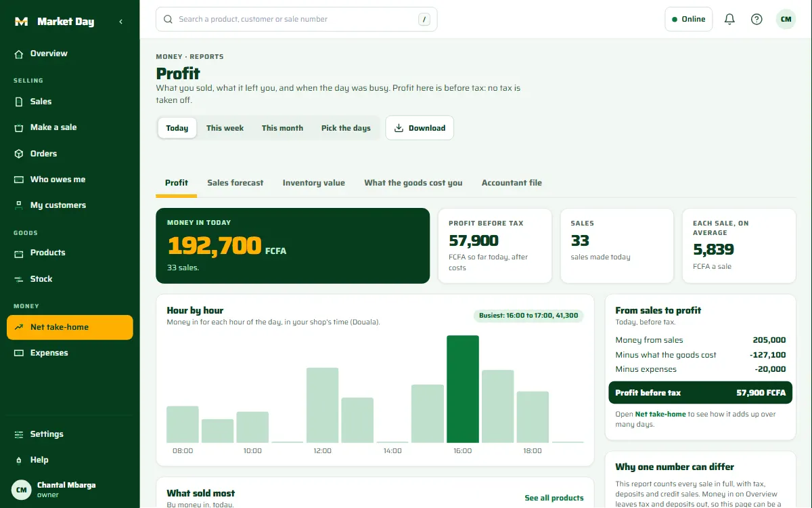Click the 16:00 busiest hour bar
The height and width of the screenshot is (508, 812).
click(463, 389)
